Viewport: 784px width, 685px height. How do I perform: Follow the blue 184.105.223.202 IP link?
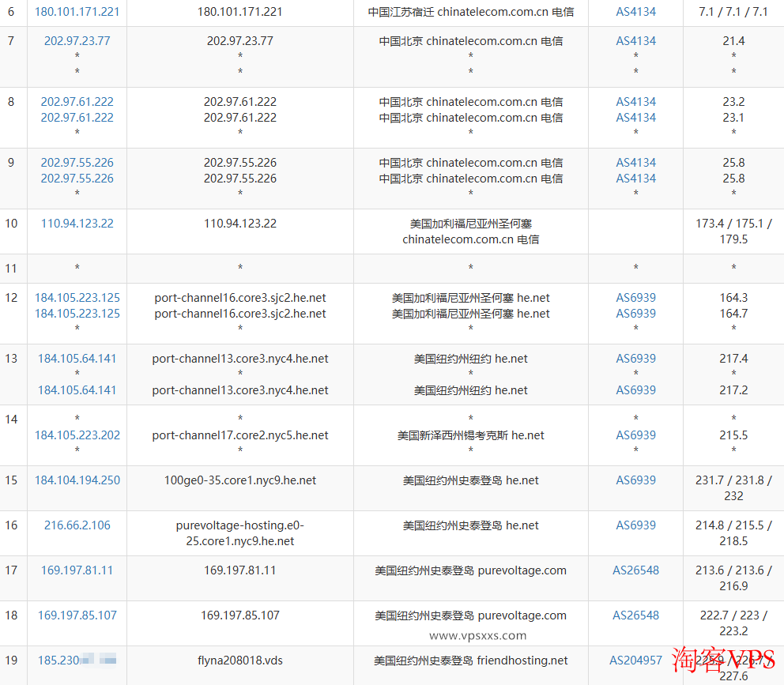pos(77,435)
